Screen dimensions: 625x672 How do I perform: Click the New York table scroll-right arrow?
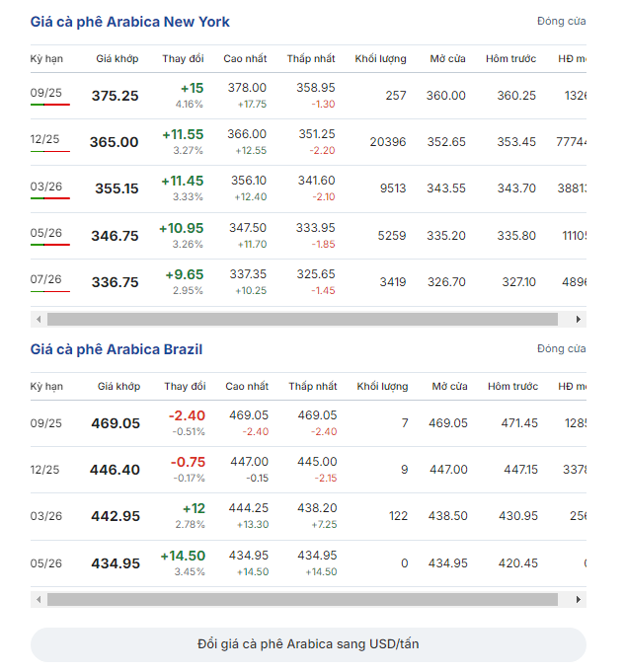coord(579,320)
